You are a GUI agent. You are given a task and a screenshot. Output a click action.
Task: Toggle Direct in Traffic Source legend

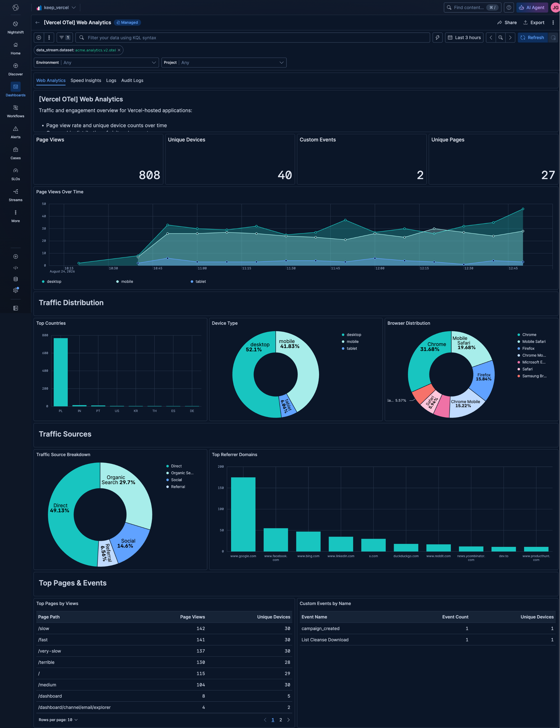[174, 466]
